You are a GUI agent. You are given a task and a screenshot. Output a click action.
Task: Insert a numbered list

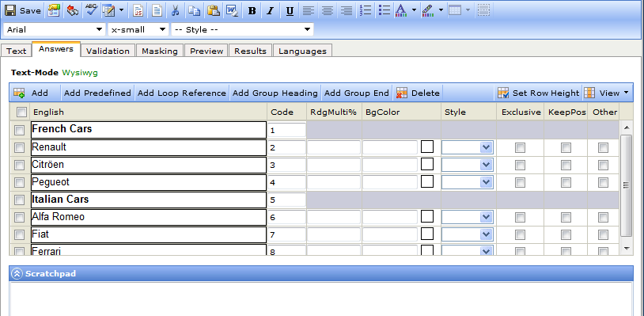366,10
